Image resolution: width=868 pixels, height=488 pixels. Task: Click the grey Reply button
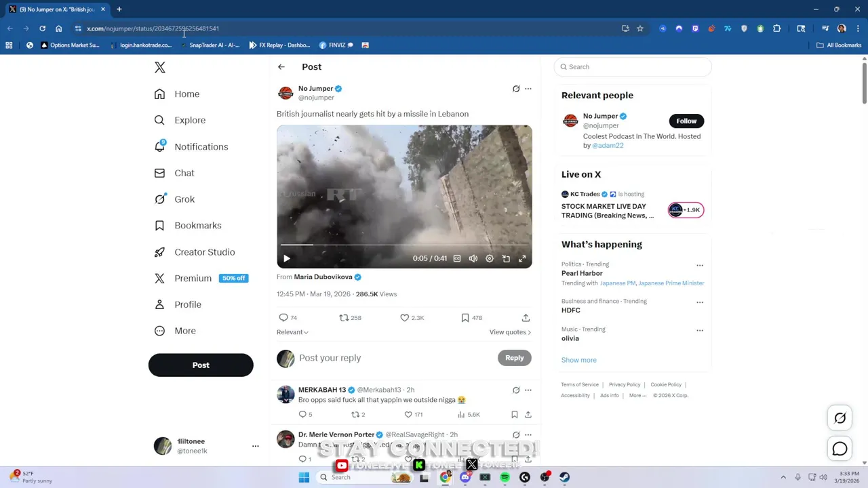pos(515,358)
